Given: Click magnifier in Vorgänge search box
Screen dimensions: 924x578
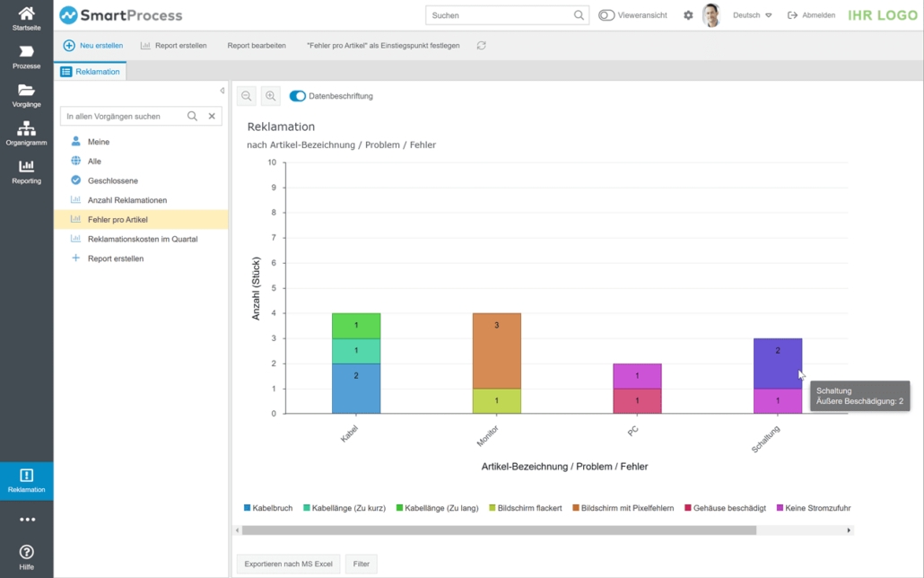Looking at the screenshot, I should pyautogui.click(x=192, y=116).
